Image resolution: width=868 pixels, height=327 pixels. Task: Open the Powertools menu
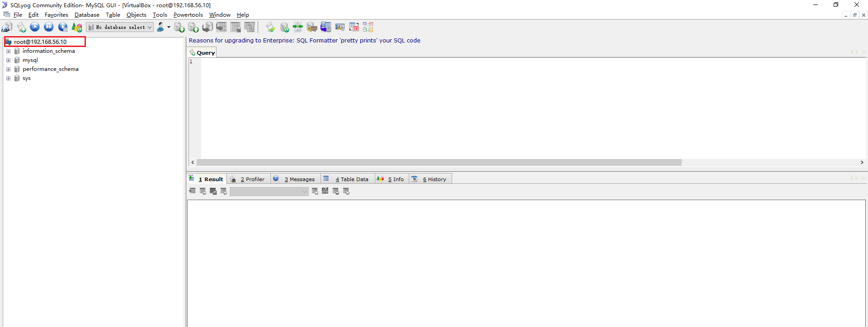(188, 15)
